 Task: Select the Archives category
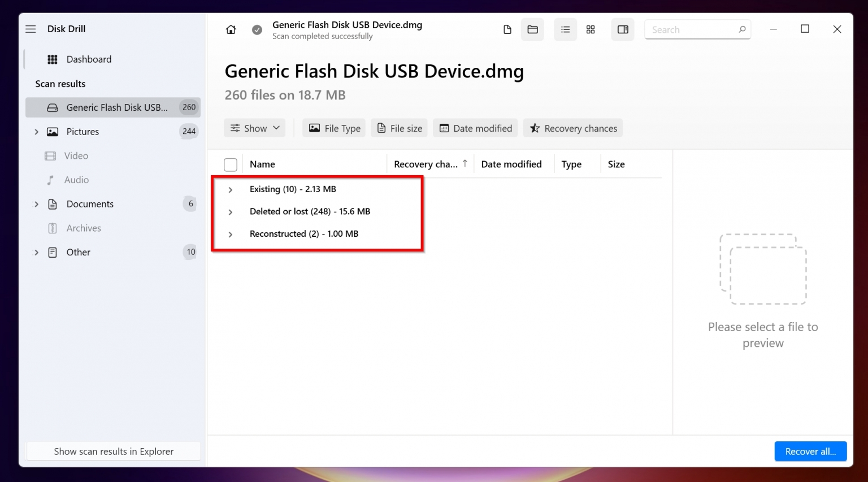(83, 228)
